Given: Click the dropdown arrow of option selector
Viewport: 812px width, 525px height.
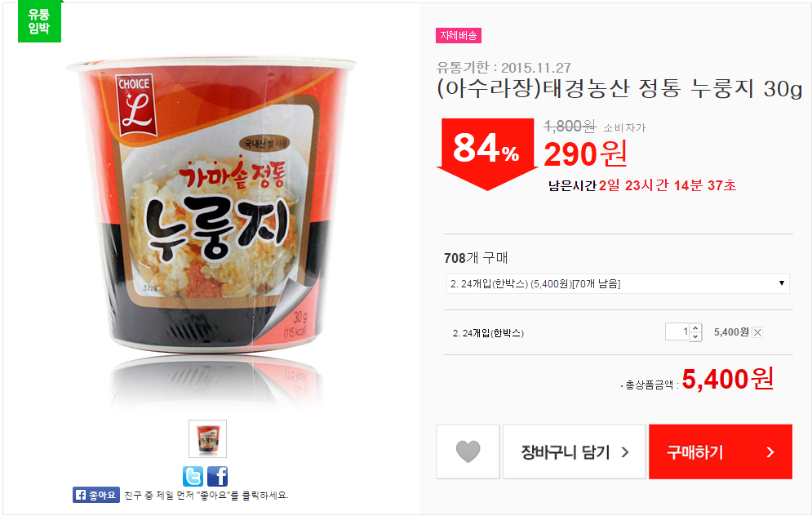Looking at the screenshot, I should tap(782, 283).
